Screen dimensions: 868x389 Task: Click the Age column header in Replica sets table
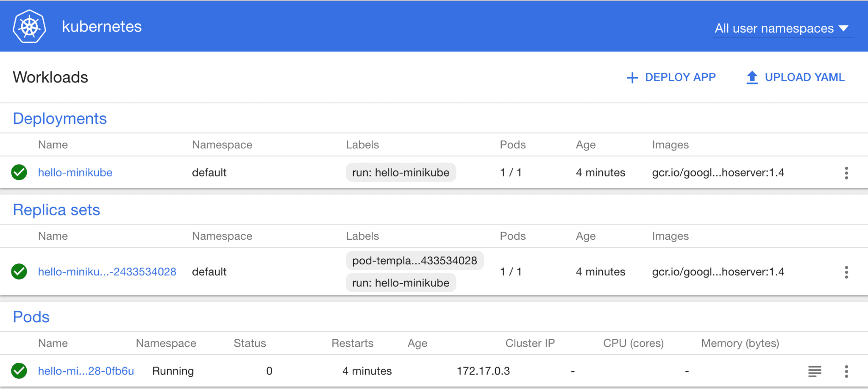586,236
